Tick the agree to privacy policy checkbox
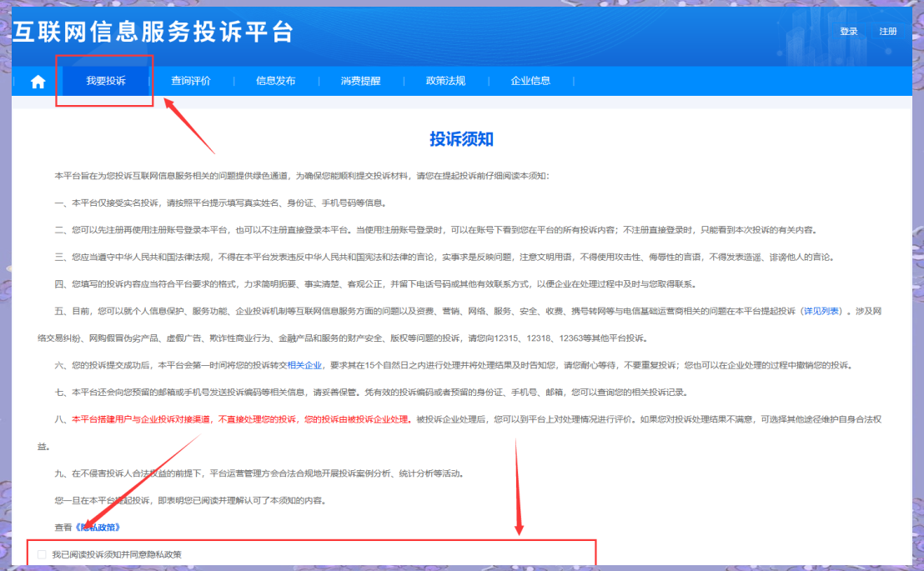924x571 pixels. 43,554
